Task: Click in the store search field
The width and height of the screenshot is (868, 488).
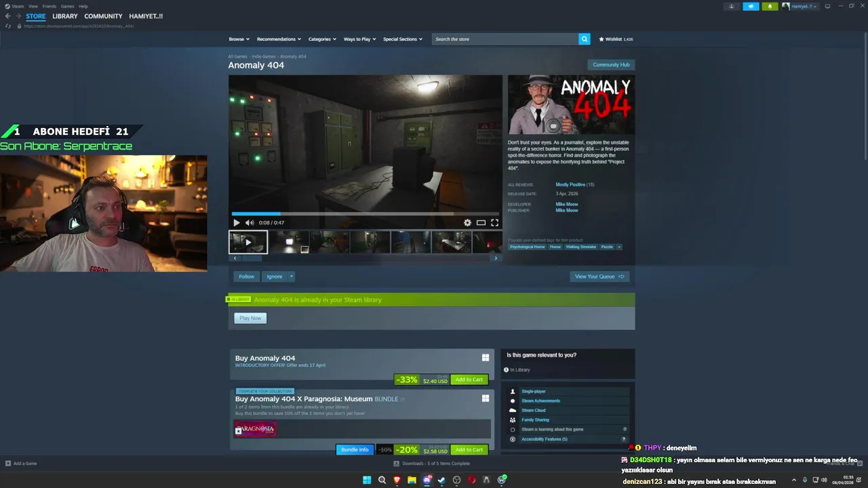Action: pos(506,39)
